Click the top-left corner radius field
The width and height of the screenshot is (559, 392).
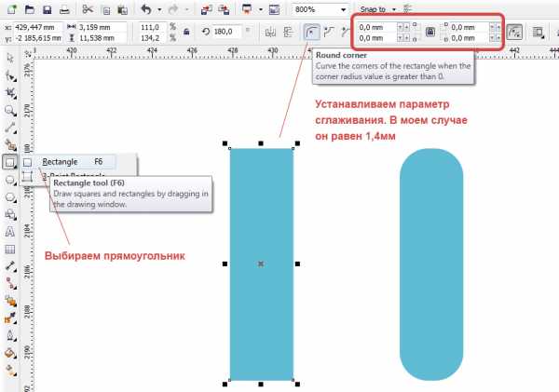point(376,27)
